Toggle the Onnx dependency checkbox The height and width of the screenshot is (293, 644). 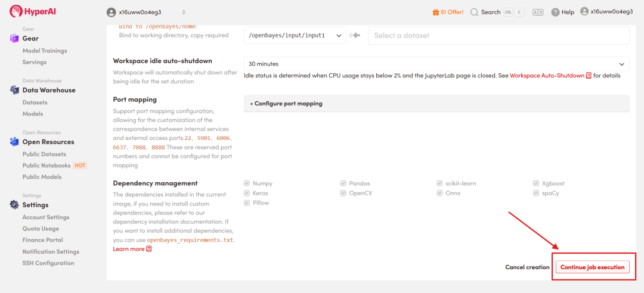pyautogui.click(x=439, y=193)
